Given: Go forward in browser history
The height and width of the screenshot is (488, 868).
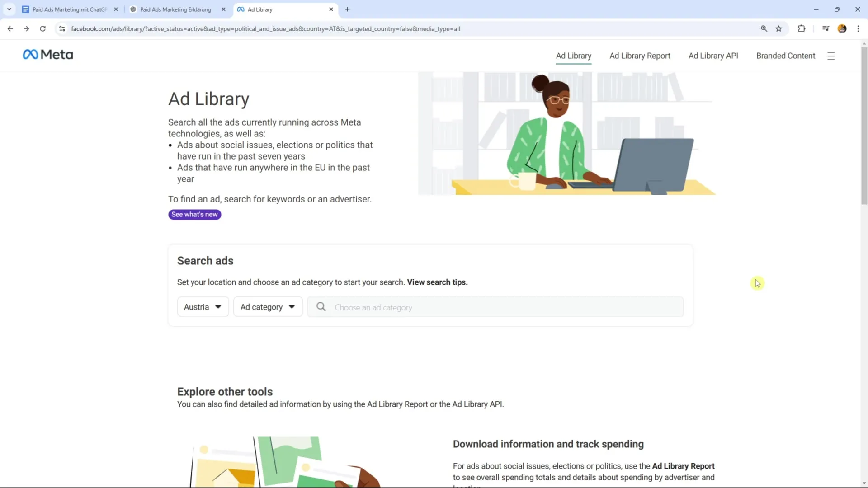Looking at the screenshot, I should (26, 28).
